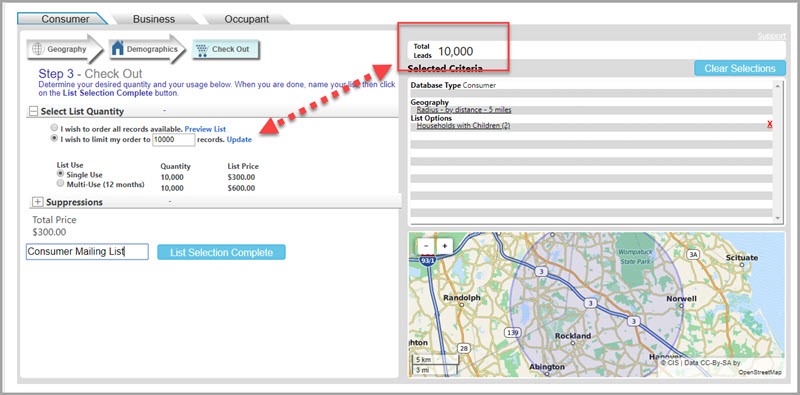Click the List Selection Complete button
Screen dimensions: 800x395
click(x=221, y=252)
